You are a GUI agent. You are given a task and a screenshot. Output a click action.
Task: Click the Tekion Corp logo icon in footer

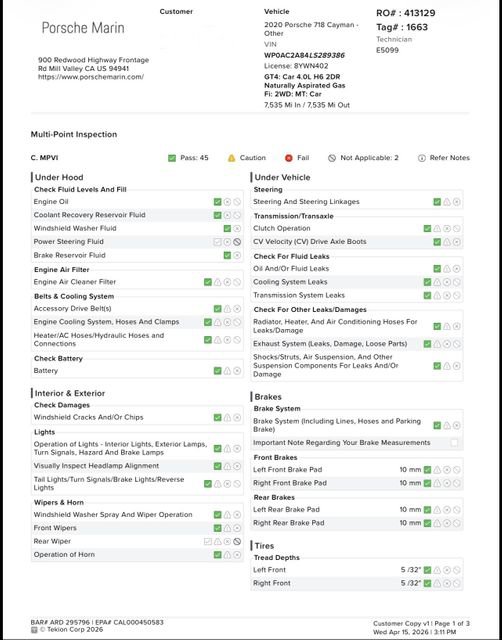click(x=34, y=630)
